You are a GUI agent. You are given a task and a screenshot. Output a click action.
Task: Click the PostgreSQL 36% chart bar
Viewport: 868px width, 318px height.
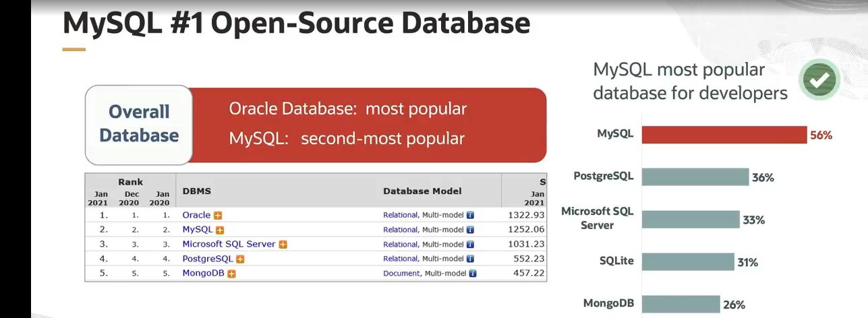[x=695, y=177]
